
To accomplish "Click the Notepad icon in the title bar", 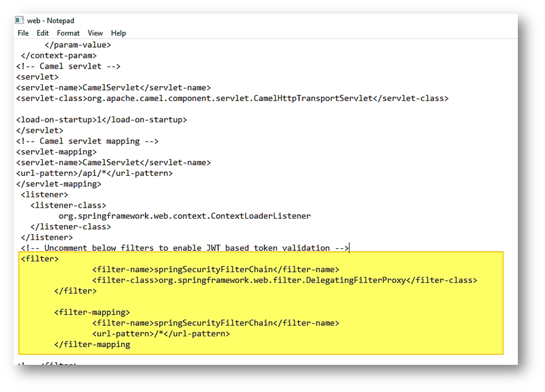I will (19, 21).
